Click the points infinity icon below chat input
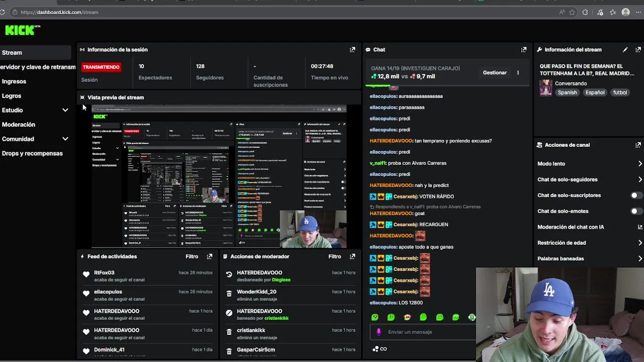 click(x=379, y=349)
